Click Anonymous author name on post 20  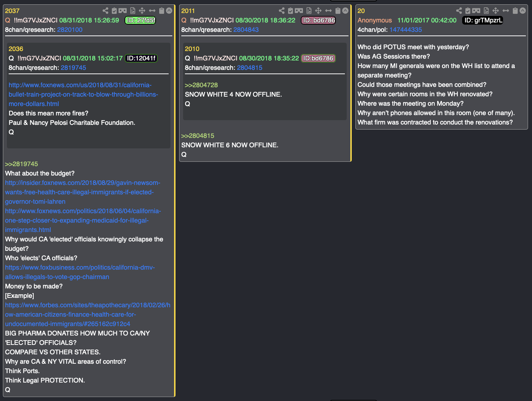pyautogui.click(x=375, y=20)
